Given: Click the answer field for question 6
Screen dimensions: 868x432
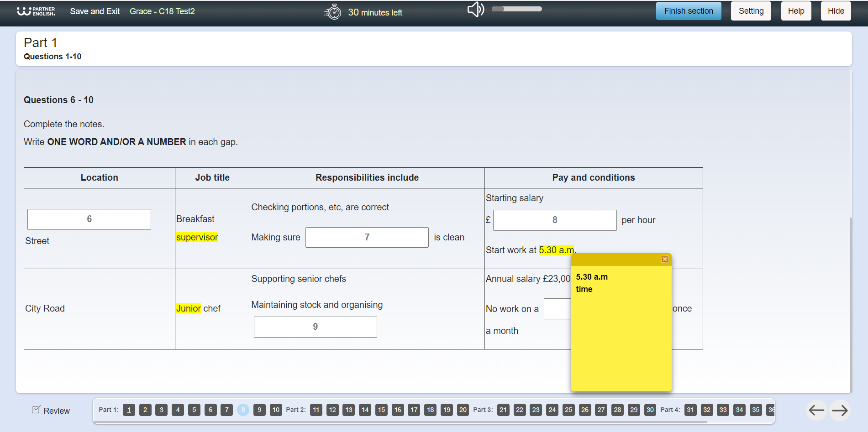Looking at the screenshot, I should (89, 219).
